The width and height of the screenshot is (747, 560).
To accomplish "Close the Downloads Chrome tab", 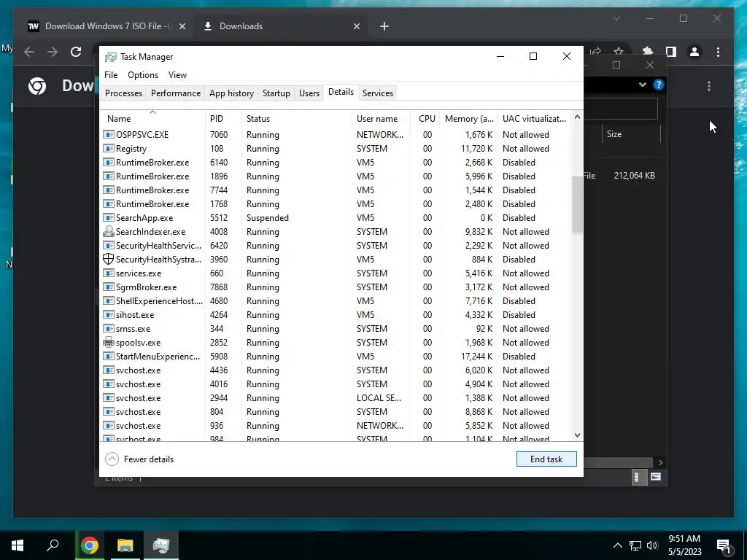I will (356, 26).
